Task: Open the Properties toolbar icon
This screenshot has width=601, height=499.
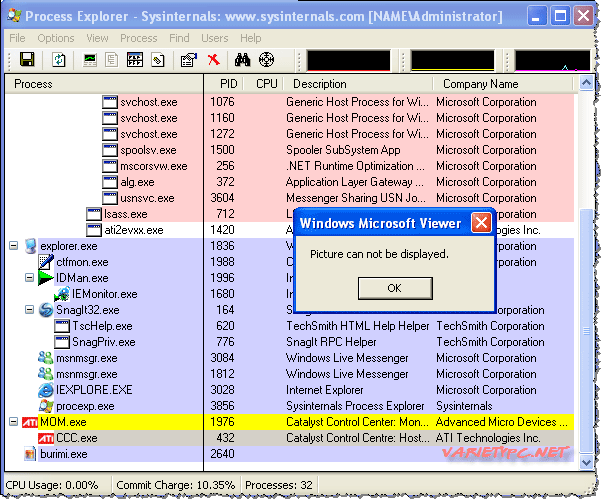Action: coord(189,60)
